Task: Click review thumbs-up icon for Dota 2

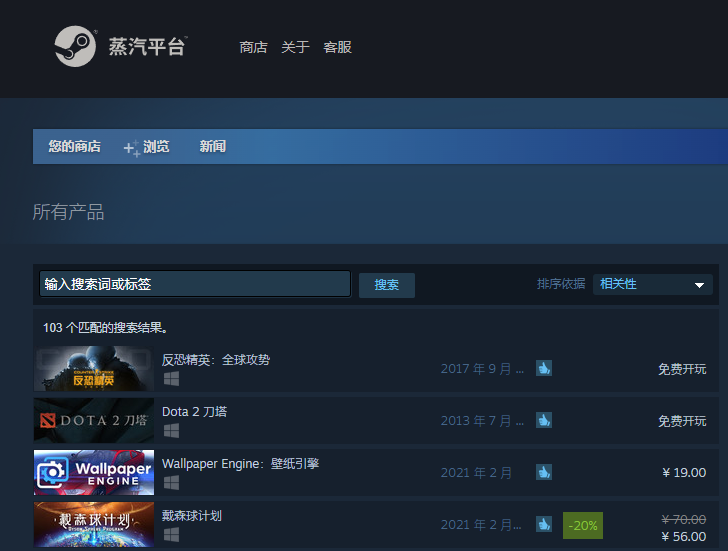Action: [x=544, y=420]
